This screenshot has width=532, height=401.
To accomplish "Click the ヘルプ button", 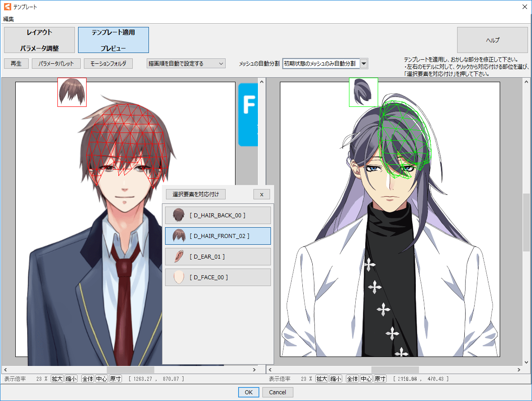I will (492, 40).
